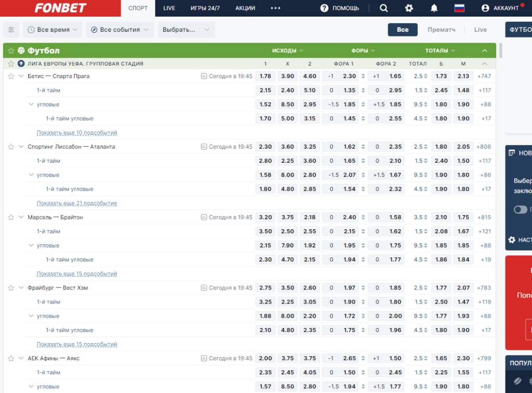Open the АККАУНТ menu

tap(506, 8)
